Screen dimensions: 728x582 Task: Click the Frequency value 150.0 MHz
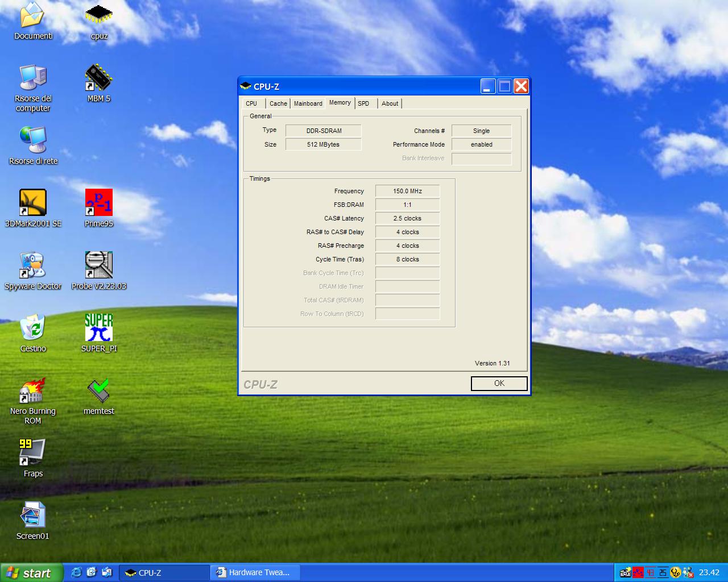[x=408, y=191]
